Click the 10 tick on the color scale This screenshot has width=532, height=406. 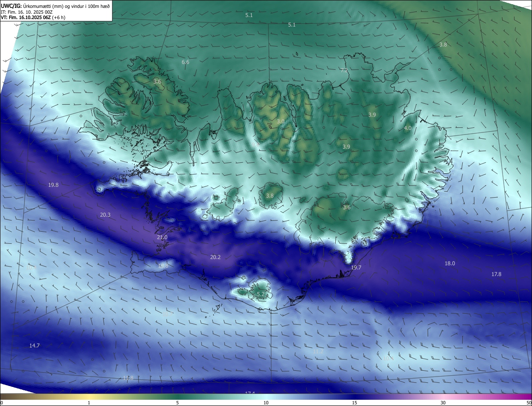[266, 403]
